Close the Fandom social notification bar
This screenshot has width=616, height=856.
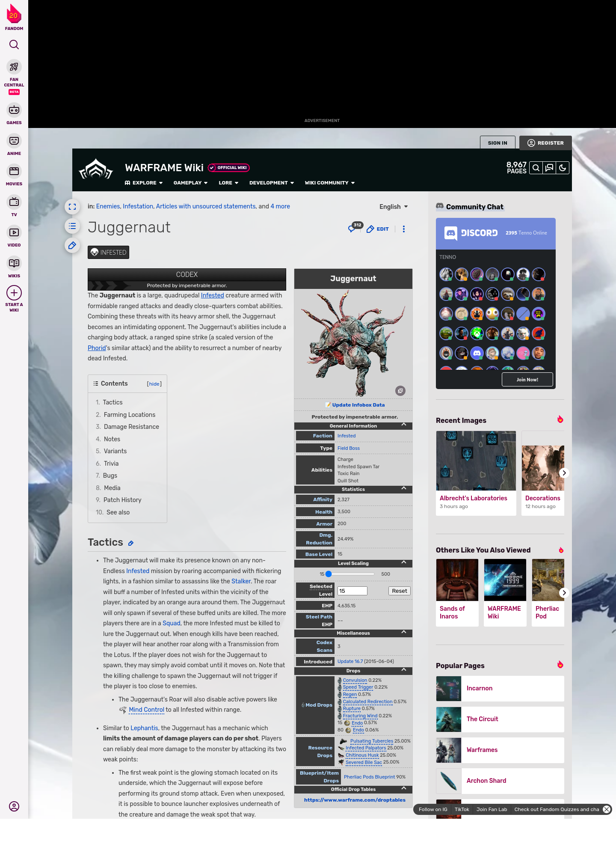pyautogui.click(x=607, y=809)
